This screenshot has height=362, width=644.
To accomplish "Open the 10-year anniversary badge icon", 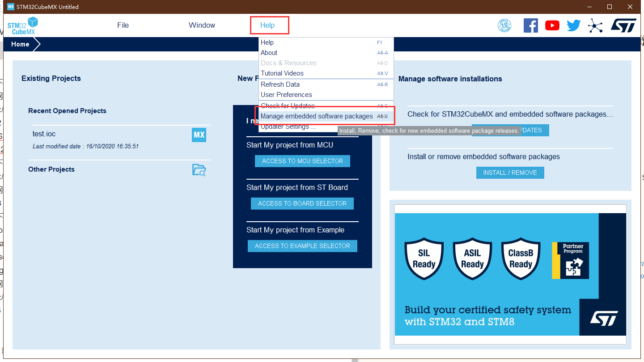I will click(504, 25).
